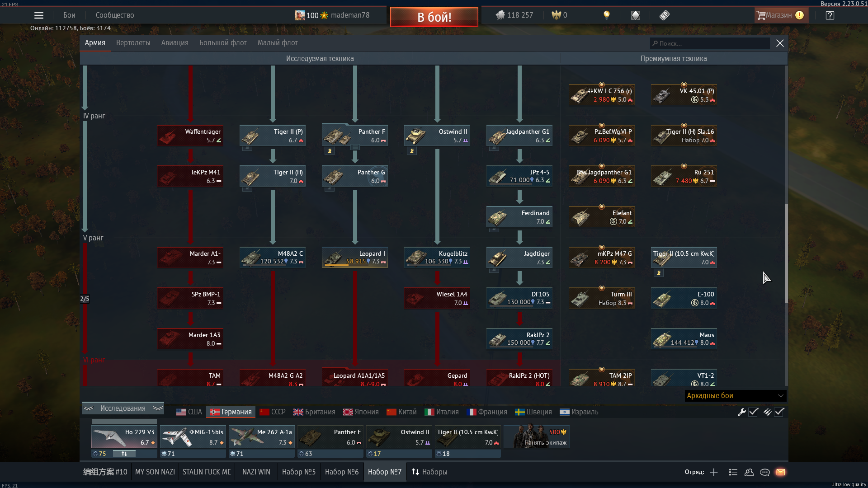868x488 pixels.
Task: Open the Наборы presets list
Action: 429,472
